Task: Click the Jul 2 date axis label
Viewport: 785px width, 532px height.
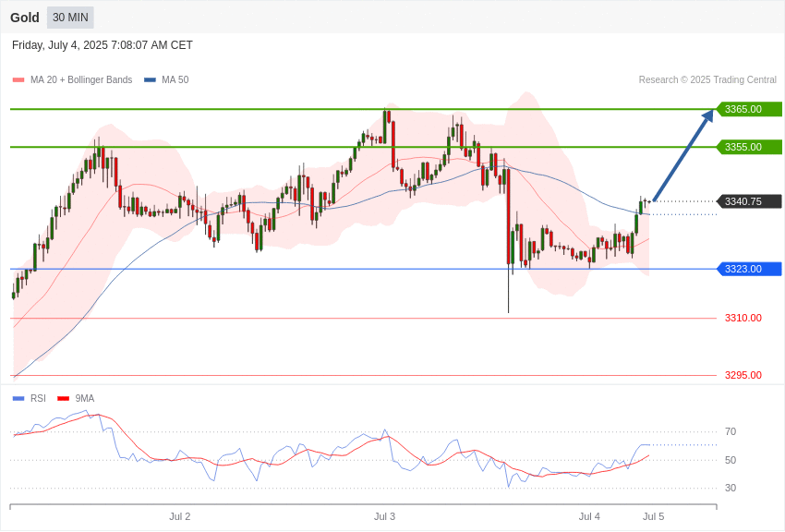Action: click(x=180, y=516)
